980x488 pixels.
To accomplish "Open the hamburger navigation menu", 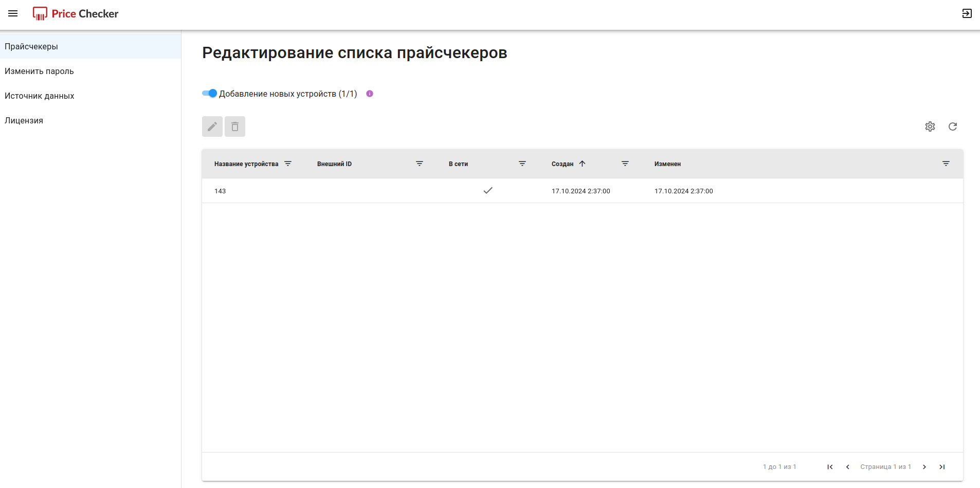I will tap(13, 13).
